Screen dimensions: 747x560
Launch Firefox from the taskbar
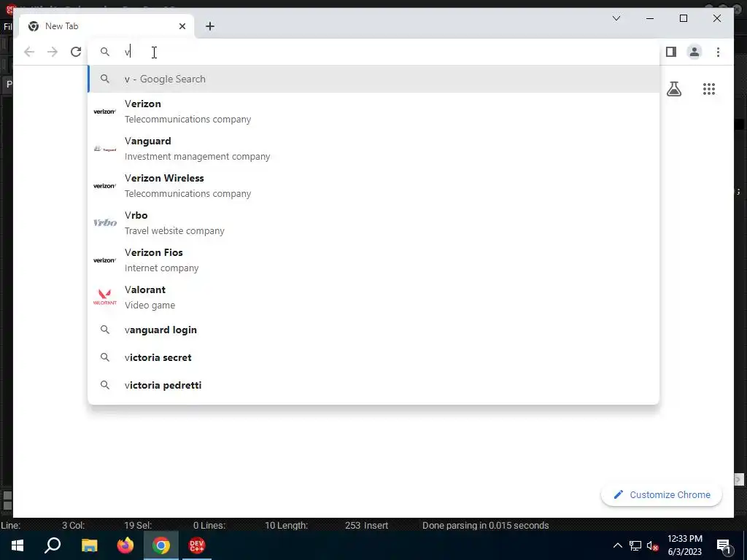pos(125,545)
